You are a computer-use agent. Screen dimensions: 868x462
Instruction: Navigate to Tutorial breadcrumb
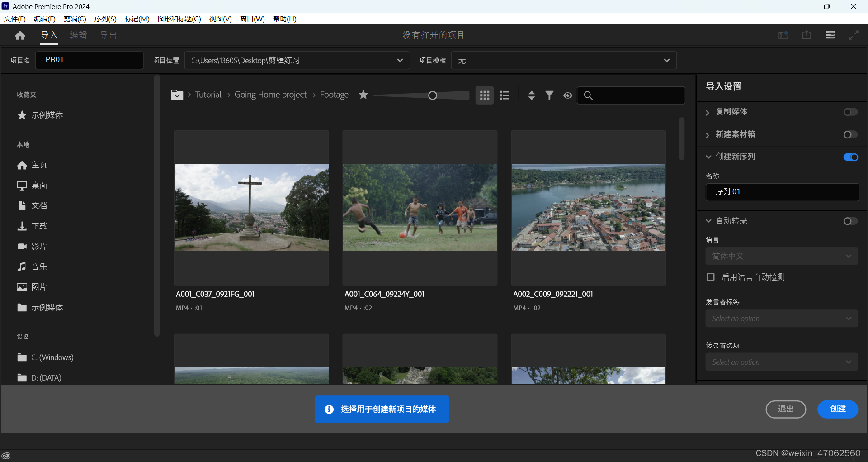click(x=208, y=95)
